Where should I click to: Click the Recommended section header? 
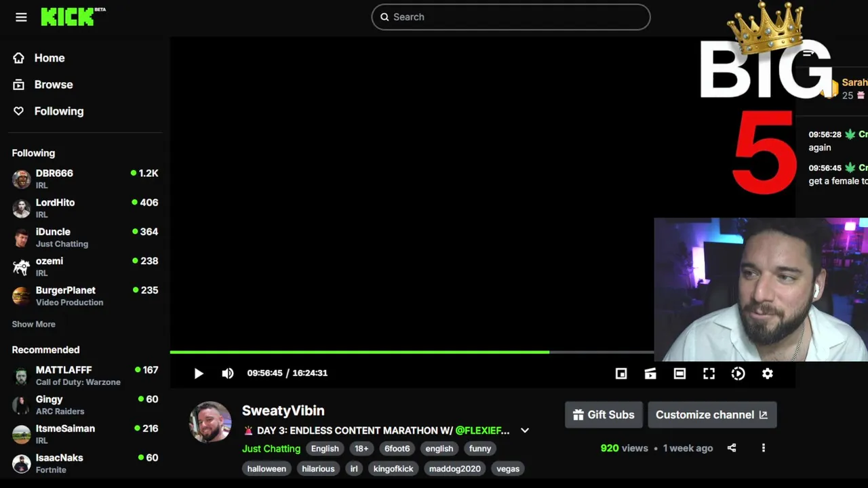tap(45, 350)
